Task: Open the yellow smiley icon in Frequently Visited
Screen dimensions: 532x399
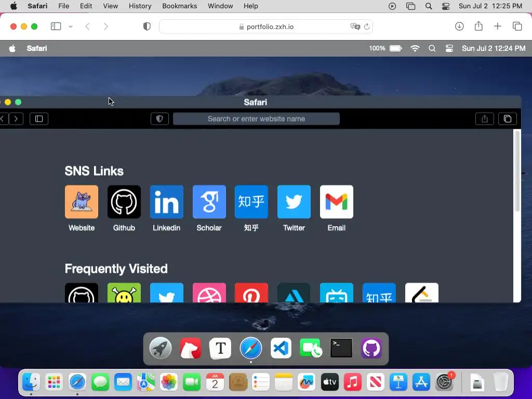Action: [x=124, y=292]
